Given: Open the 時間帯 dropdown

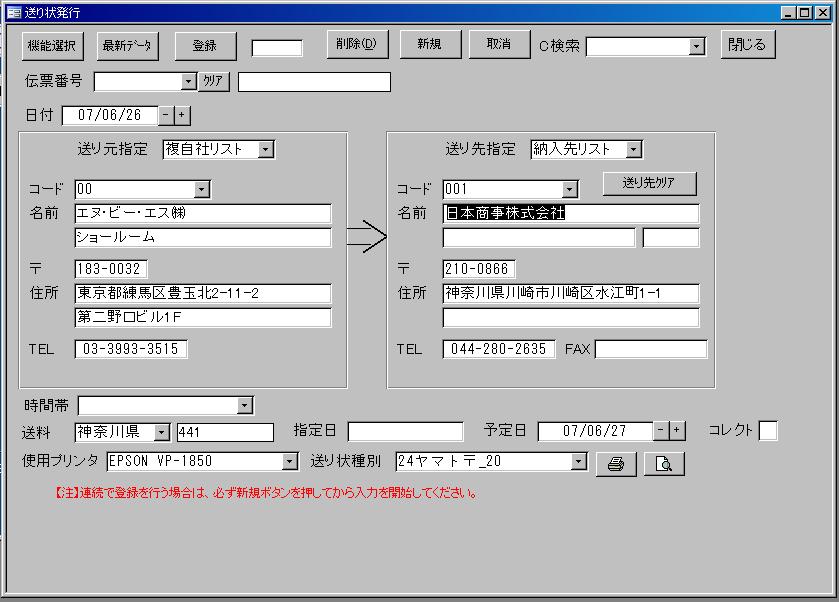Looking at the screenshot, I should pos(245,405).
